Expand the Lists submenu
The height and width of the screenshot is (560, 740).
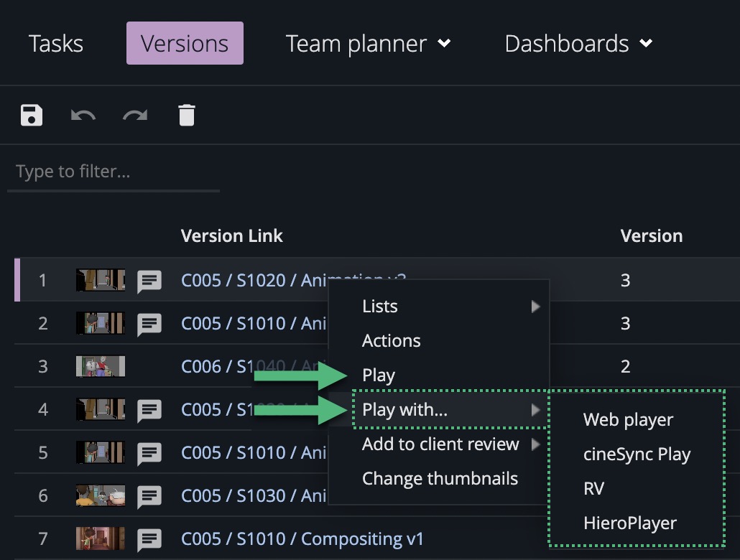coord(379,306)
